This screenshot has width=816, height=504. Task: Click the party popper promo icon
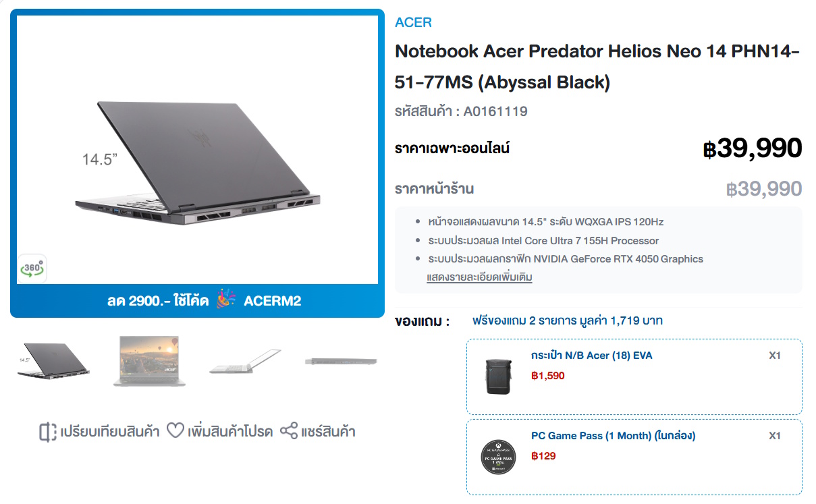[x=226, y=300]
